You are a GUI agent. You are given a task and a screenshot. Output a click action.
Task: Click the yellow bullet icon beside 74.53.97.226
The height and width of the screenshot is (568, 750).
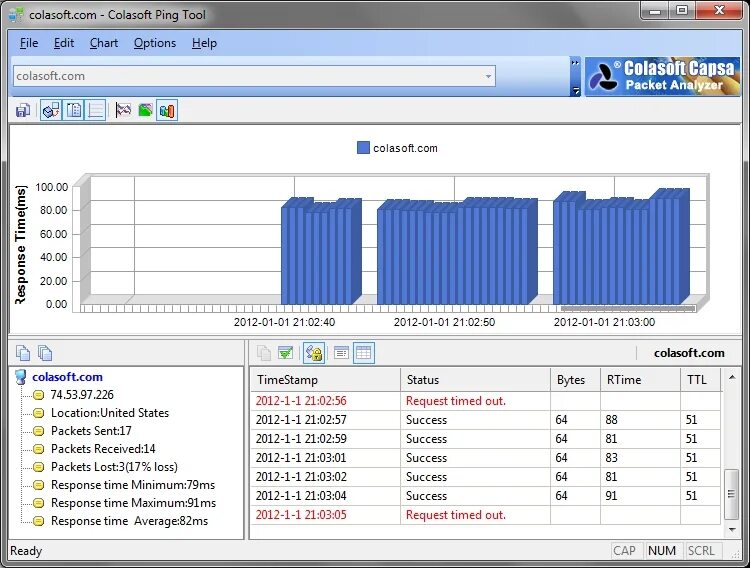coord(38,395)
